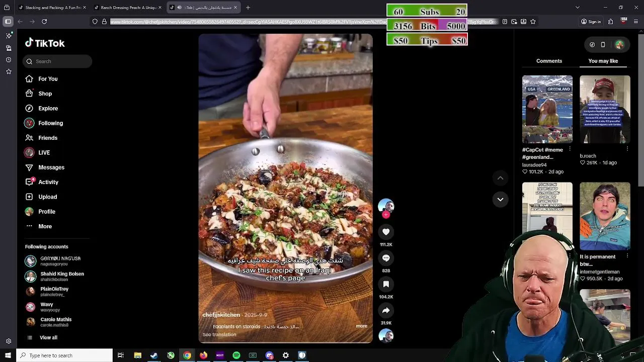The height and width of the screenshot is (362, 644).
Task: Open Steam from the taskbar
Action: 154,355
